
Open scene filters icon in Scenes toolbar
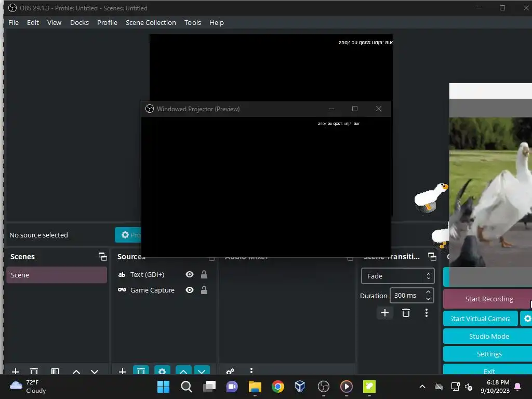(x=55, y=371)
